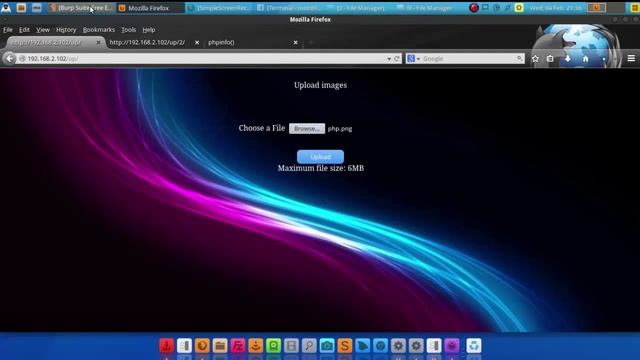Launch Wireshark shark fin dock icon

[362, 346]
